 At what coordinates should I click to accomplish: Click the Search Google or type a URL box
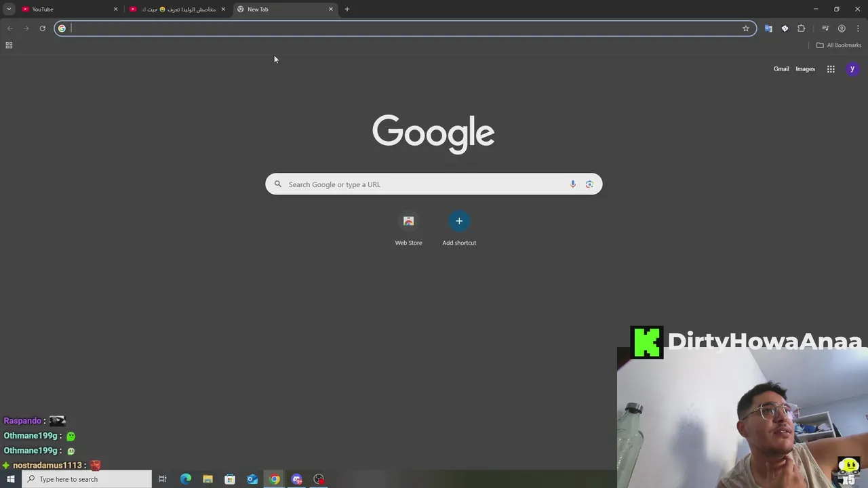433,184
